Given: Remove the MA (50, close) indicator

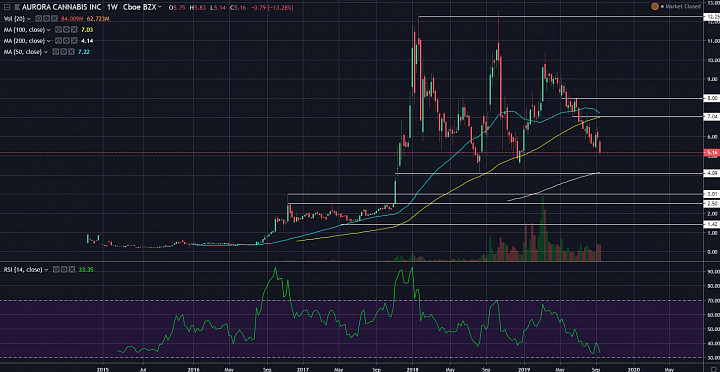Looking at the screenshot, I should point(72,52).
